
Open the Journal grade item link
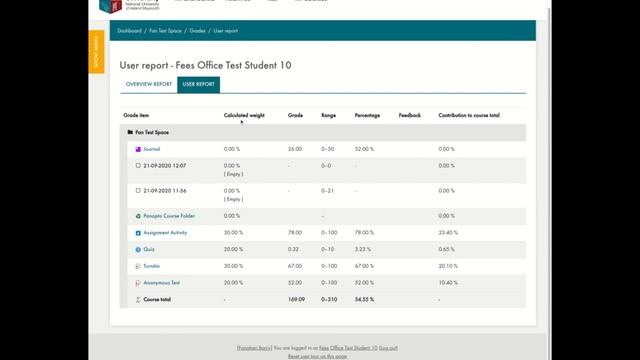tap(151, 149)
